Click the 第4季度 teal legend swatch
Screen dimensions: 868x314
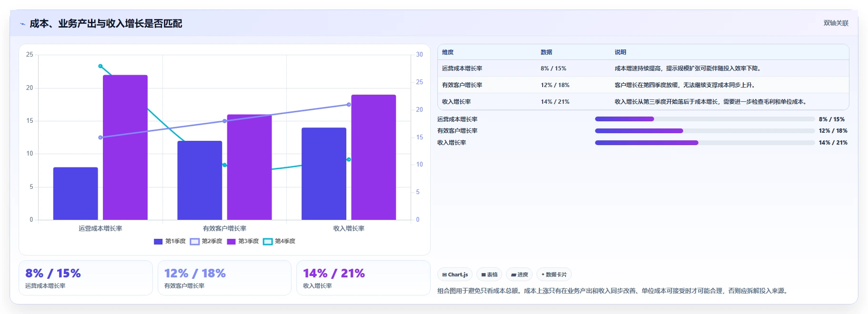pyautogui.click(x=268, y=241)
